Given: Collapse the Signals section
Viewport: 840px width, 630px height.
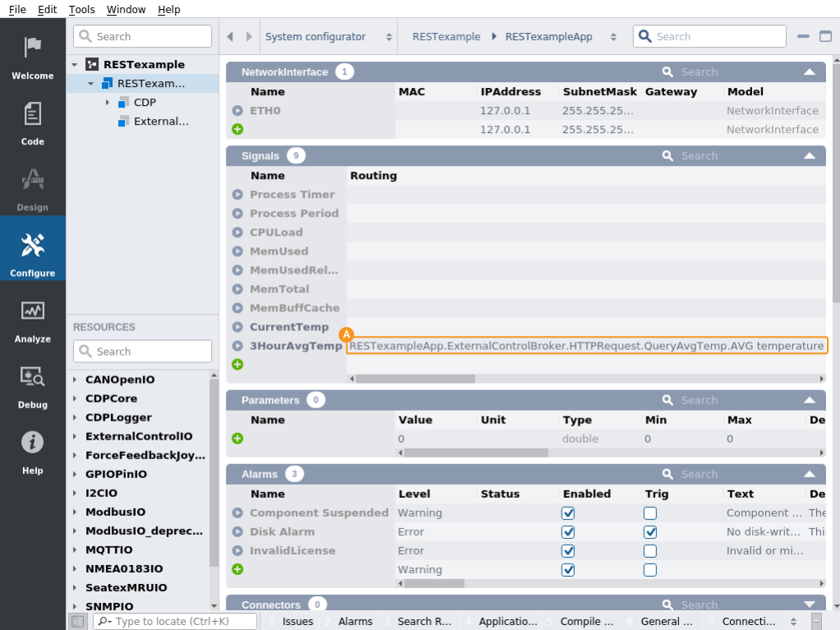Looking at the screenshot, I should tap(809, 156).
